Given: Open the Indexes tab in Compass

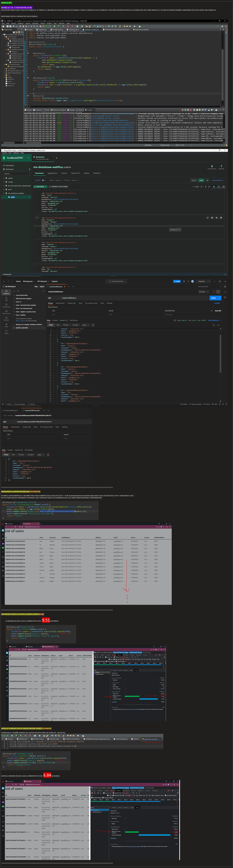Looking at the screenshot, I should point(86,173).
